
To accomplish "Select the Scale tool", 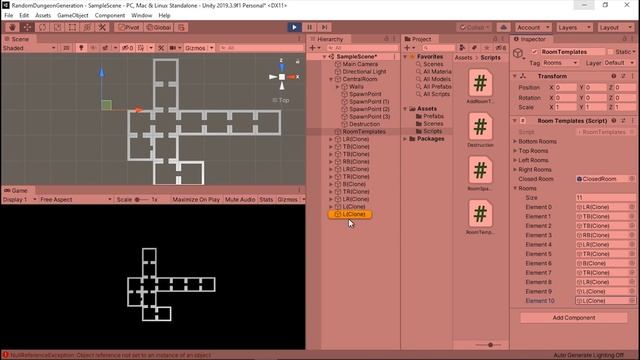I will (58, 27).
